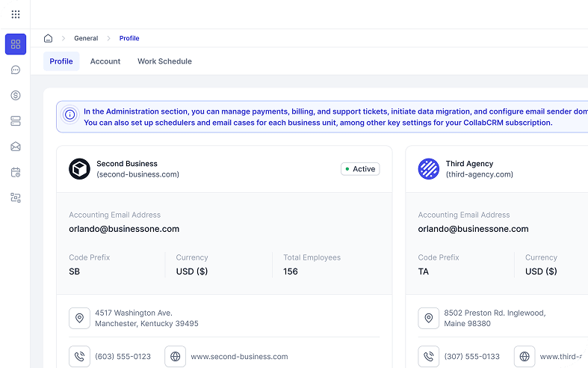Click the Second Business logo
Screen dimensions: 588x368
point(79,169)
